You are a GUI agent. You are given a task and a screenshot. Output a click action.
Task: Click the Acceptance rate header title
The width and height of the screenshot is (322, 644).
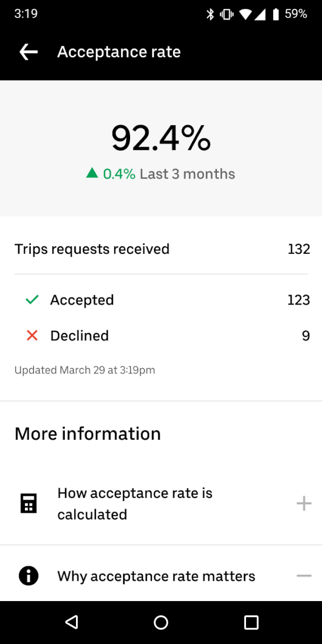pyautogui.click(x=119, y=52)
